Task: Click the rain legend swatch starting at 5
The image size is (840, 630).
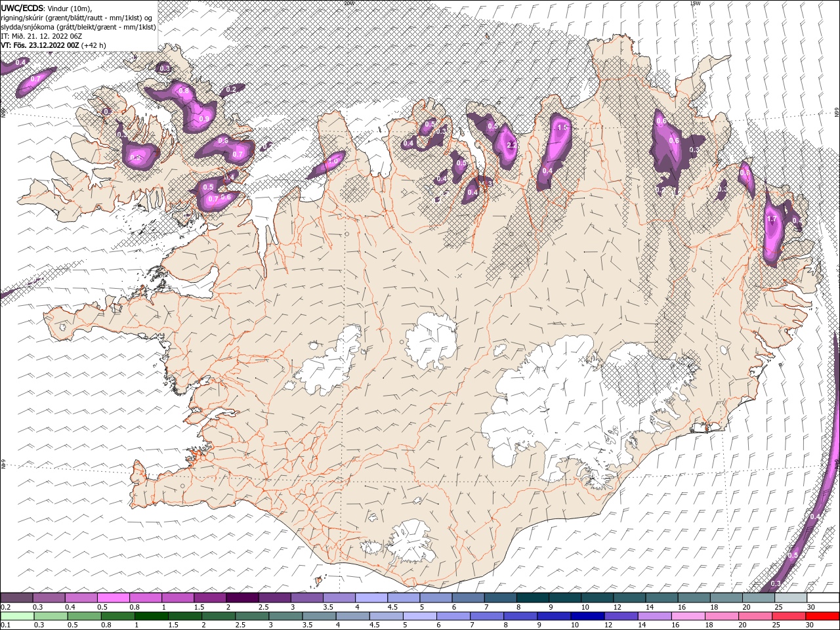Action: (420, 616)
